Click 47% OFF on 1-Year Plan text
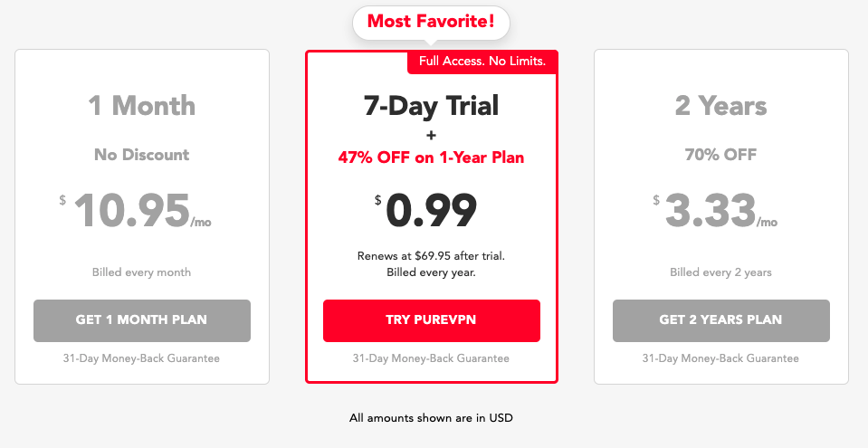Viewport: 868px width, 448px height. click(x=431, y=157)
